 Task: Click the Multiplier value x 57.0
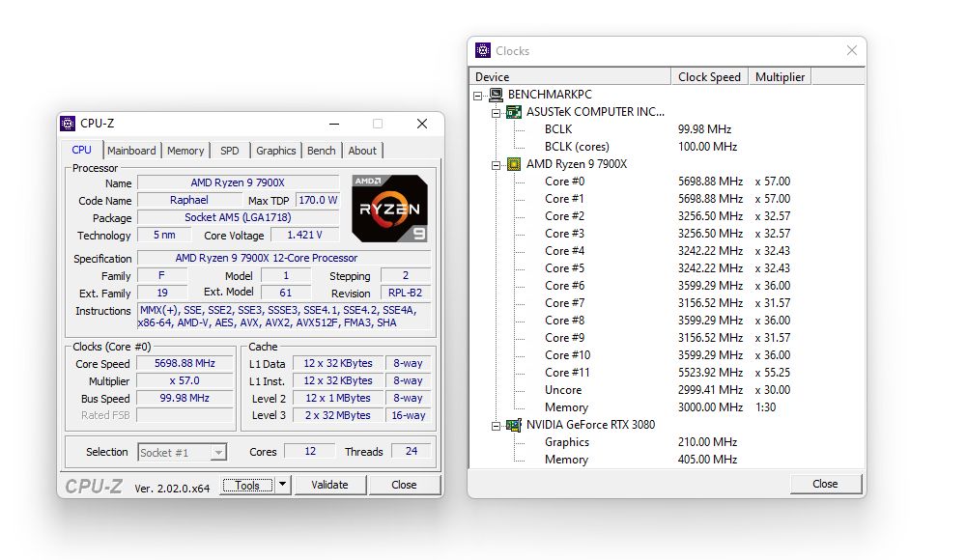tap(185, 380)
